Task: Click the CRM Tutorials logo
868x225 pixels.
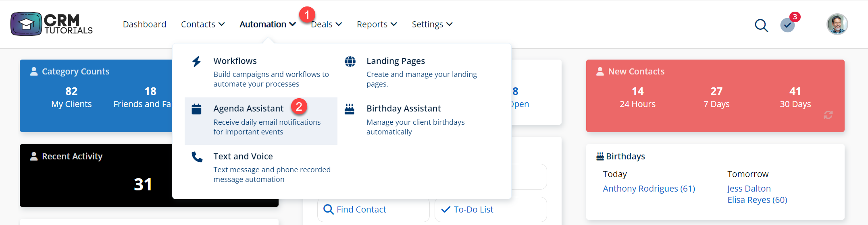Action: click(x=52, y=24)
